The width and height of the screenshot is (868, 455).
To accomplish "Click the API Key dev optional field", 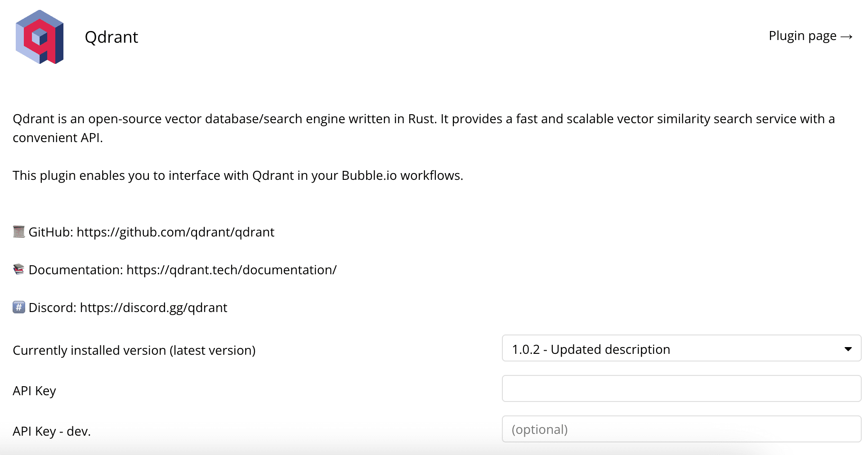I will [x=681, y=429].
